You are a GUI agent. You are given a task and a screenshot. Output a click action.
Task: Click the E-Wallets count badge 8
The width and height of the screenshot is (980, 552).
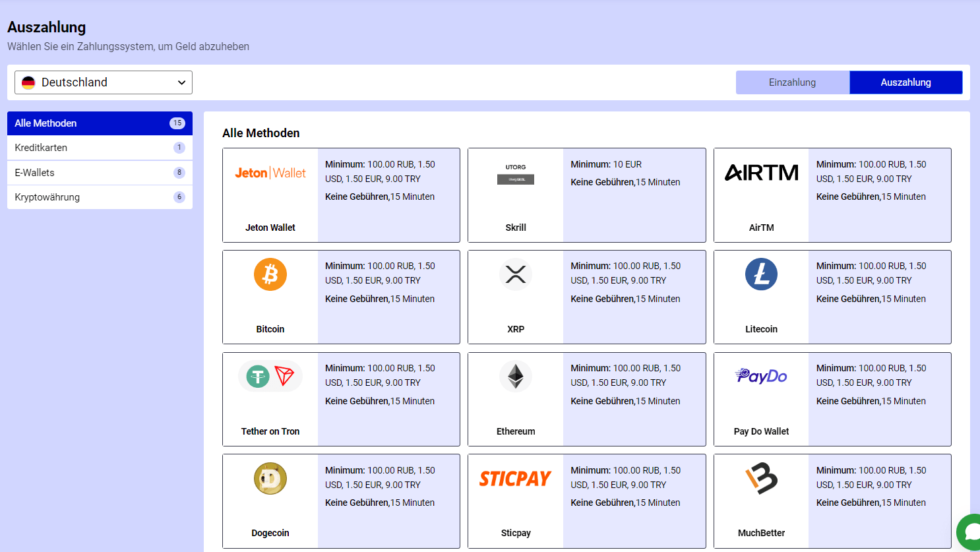(x=179, y=173)
